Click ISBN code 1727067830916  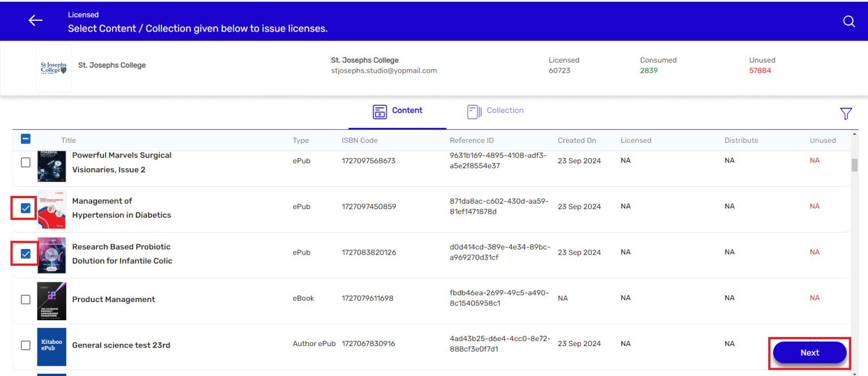click(368, 344)
